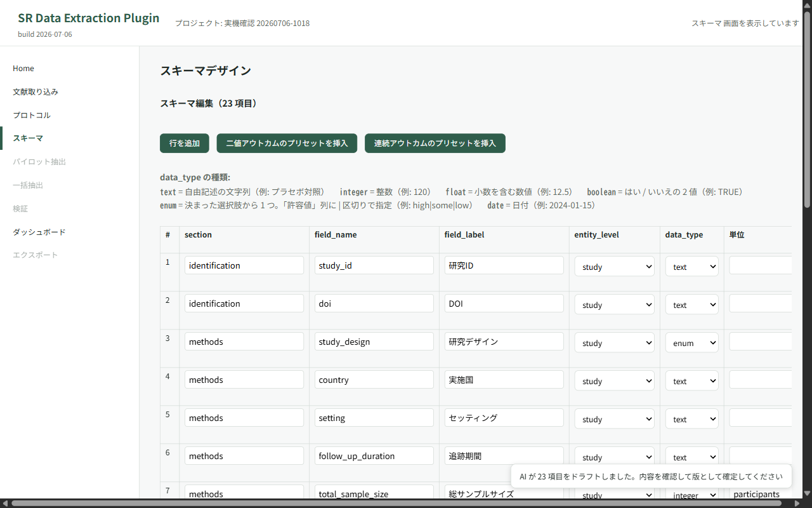
Task: Open data_type dropdown for doi row
Action: pyautogui.click(x=692, y=305)
